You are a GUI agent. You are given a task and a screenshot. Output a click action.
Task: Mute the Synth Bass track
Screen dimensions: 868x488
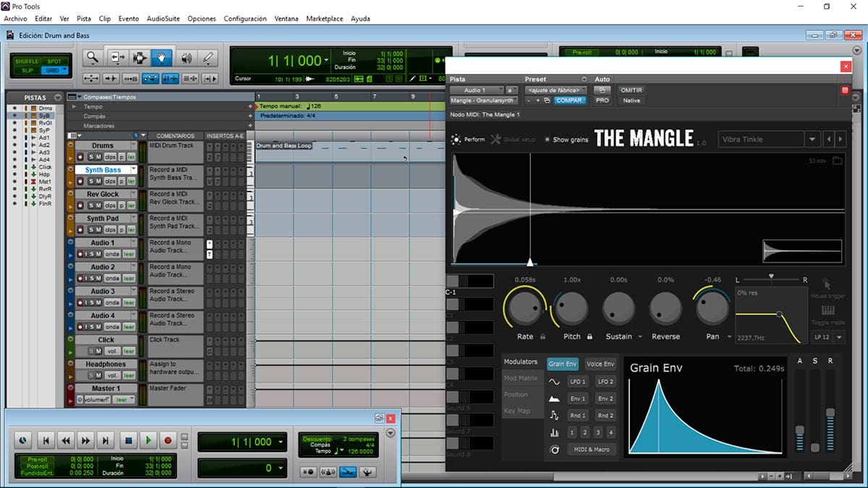pos(99,181)
